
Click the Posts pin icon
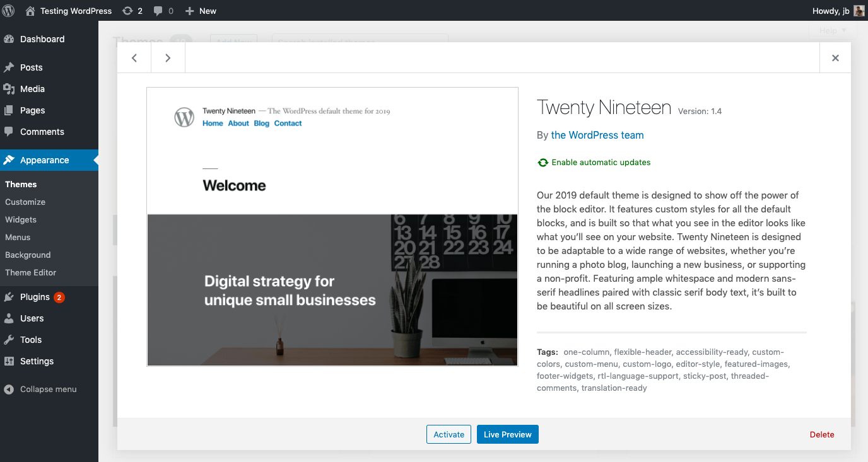coord(9,67)
